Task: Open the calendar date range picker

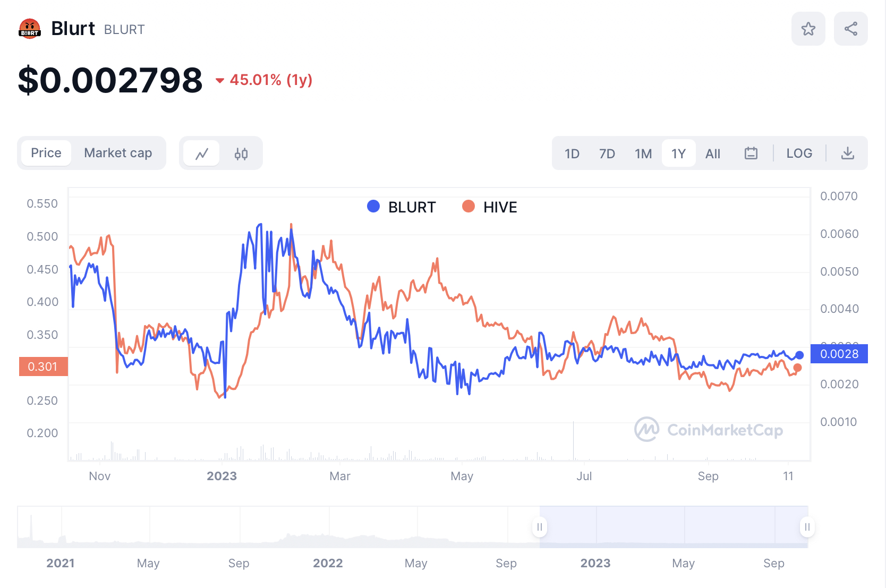Action: point(751,154)
